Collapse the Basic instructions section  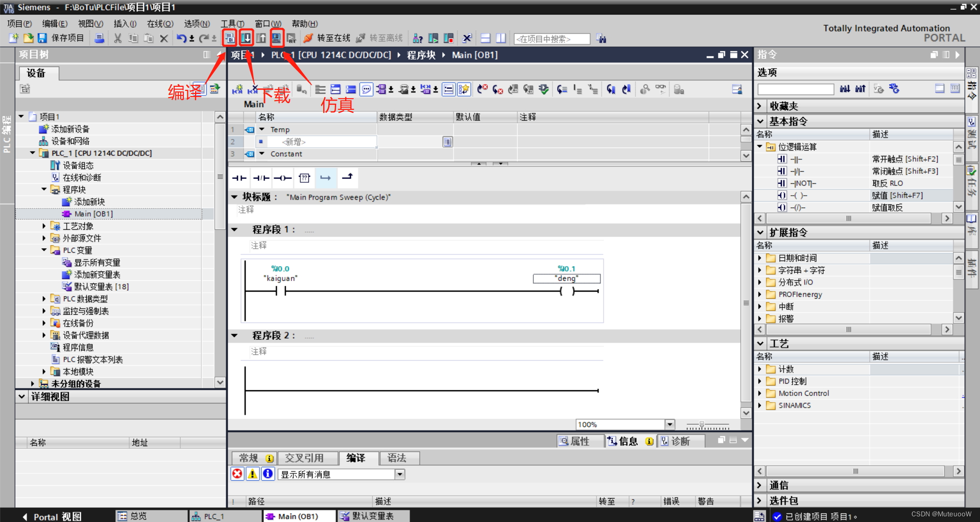(x=760, y=121)
